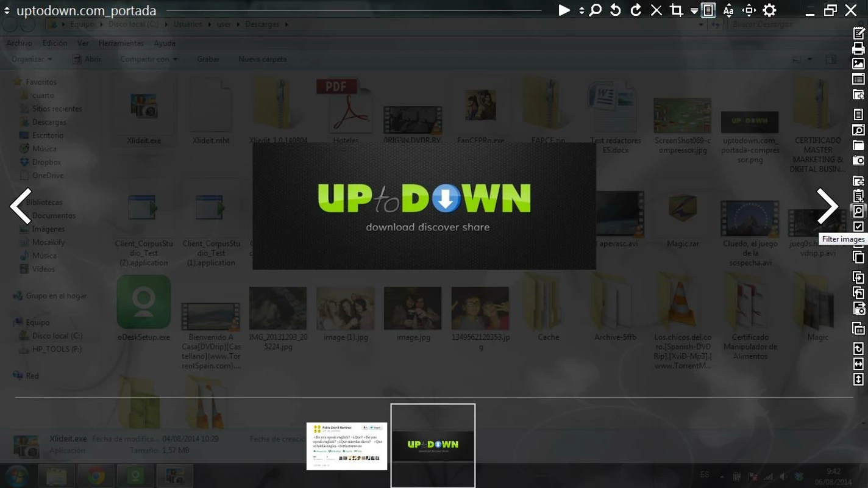868x488 pixels.
Task: Click the Uptodown image in the viewer
Action: coord(424,206)
